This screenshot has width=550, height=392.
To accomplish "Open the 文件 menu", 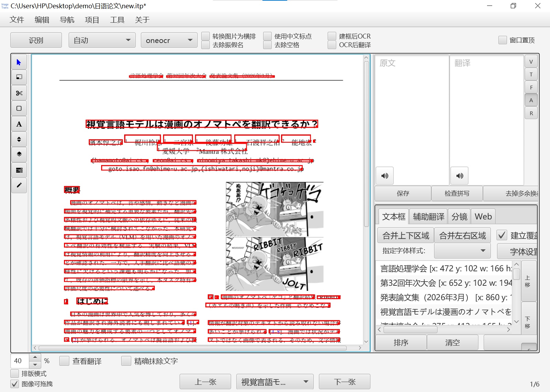I will tap(17, 20).
